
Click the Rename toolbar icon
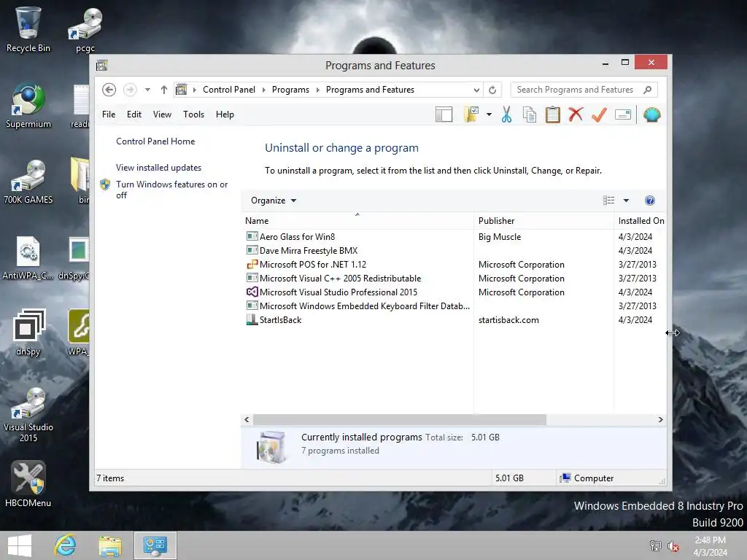pos(623,114)
